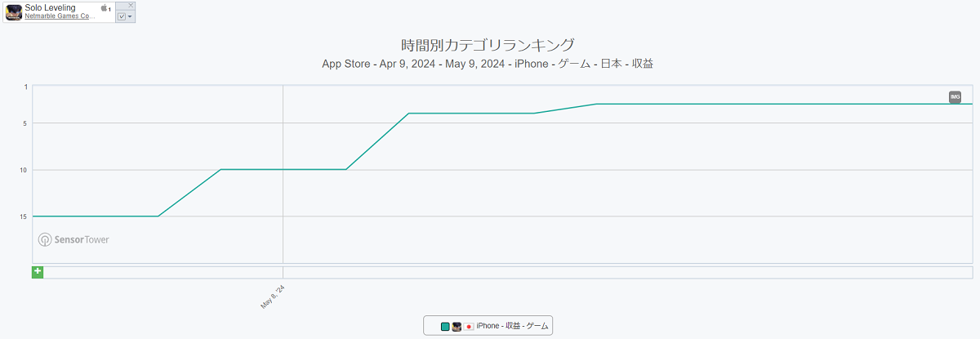Click the Apple platform icon in app card
Screen dimensions: 980x339
[104, 8]
